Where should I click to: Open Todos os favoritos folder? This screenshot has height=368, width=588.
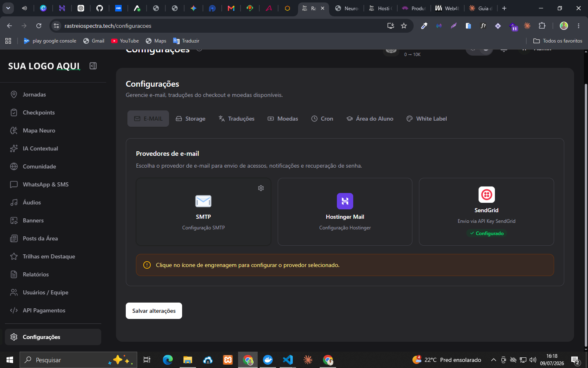(558, 41)
